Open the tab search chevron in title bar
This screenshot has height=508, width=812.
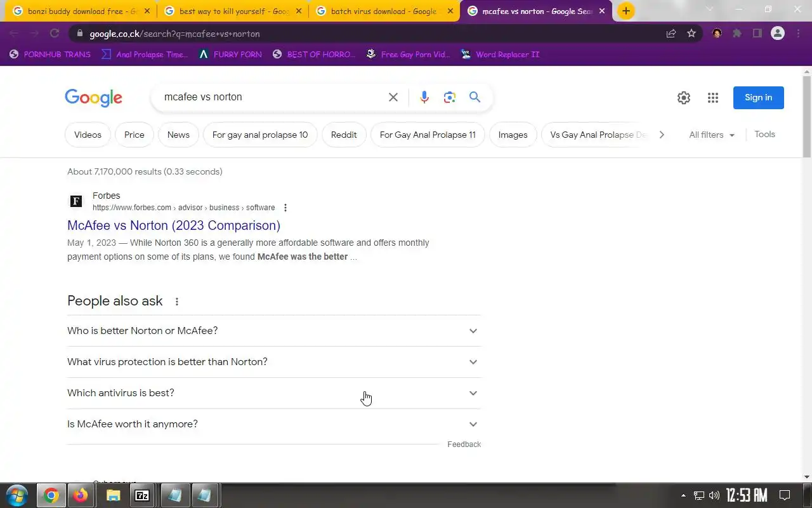coord(709,10)
